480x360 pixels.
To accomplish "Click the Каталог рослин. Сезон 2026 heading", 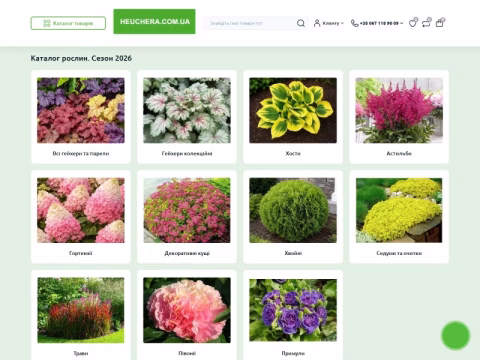I will point(81,58).
